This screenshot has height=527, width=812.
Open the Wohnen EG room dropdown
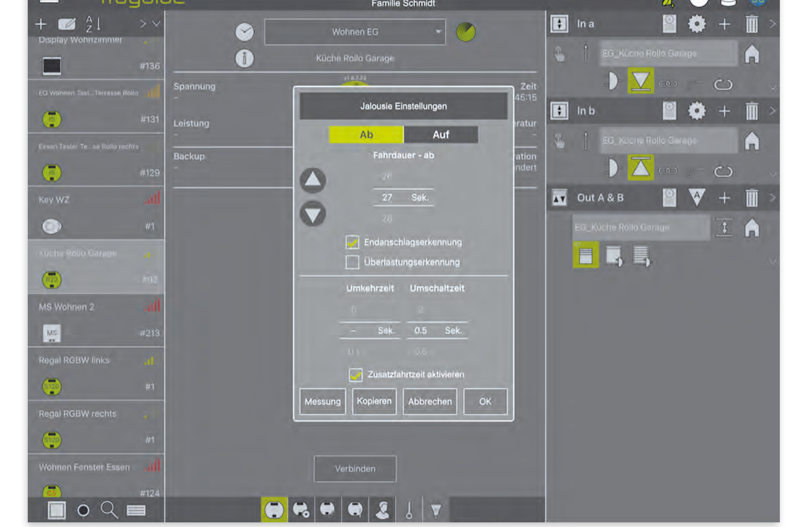pyautogui.click(x=355, y=32)
